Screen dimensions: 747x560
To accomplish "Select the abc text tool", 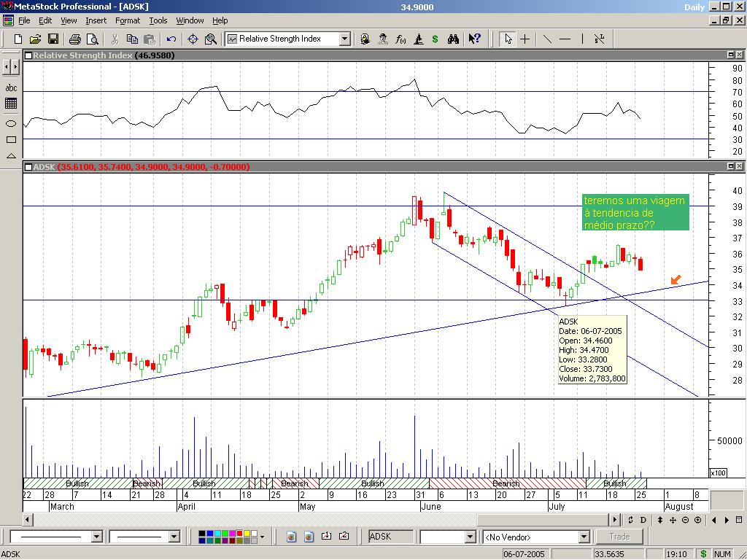I will (11, 87).
